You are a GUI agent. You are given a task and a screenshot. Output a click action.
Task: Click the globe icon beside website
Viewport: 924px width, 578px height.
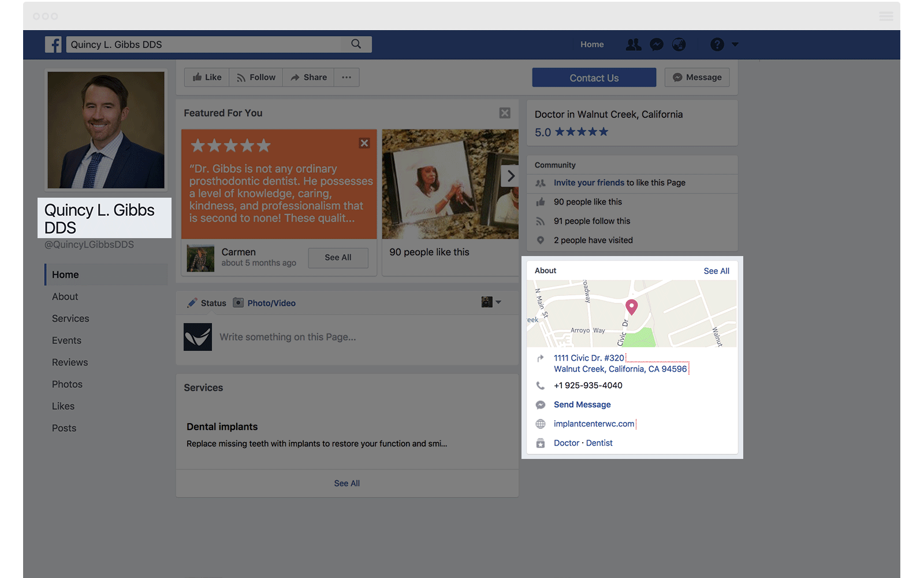[541, 424]
